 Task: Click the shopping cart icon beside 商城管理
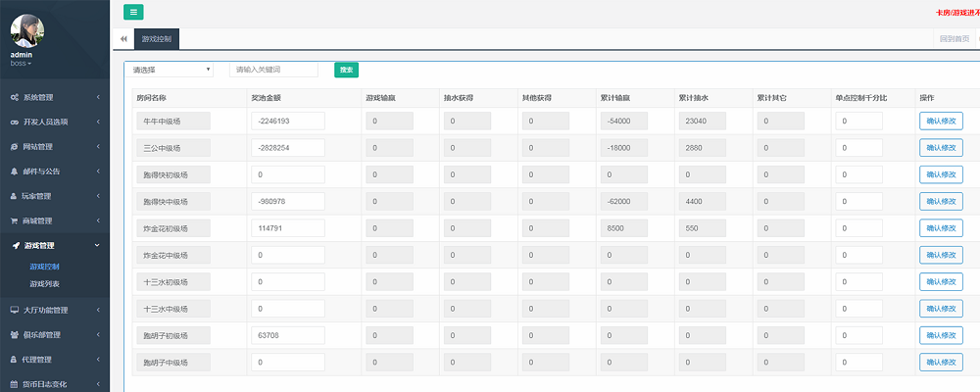tap(14, 220)
